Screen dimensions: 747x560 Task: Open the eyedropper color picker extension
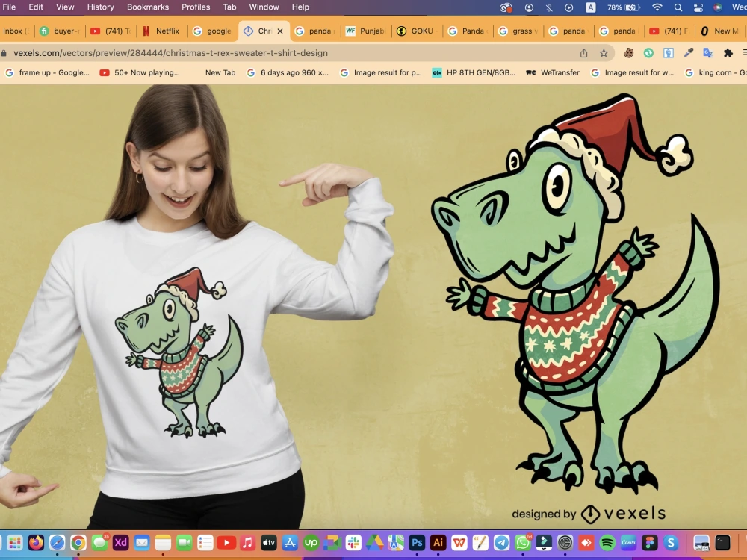[689, 53]
